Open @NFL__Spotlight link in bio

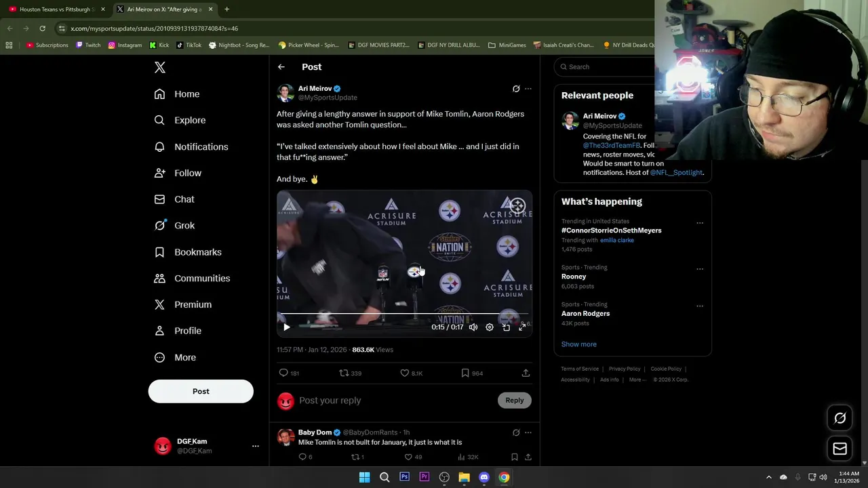point(676,173)
